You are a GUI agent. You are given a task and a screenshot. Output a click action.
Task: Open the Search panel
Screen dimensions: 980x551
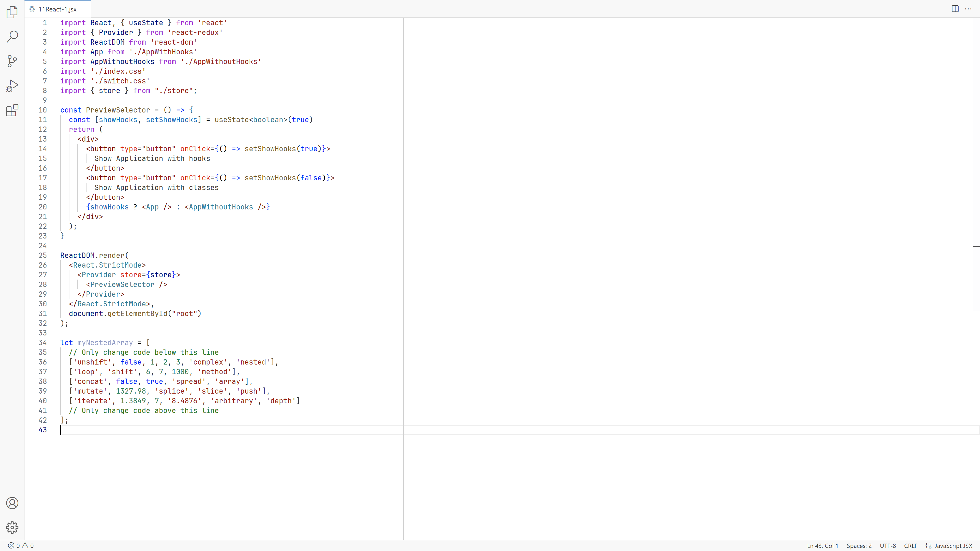(x=12, y=36)
